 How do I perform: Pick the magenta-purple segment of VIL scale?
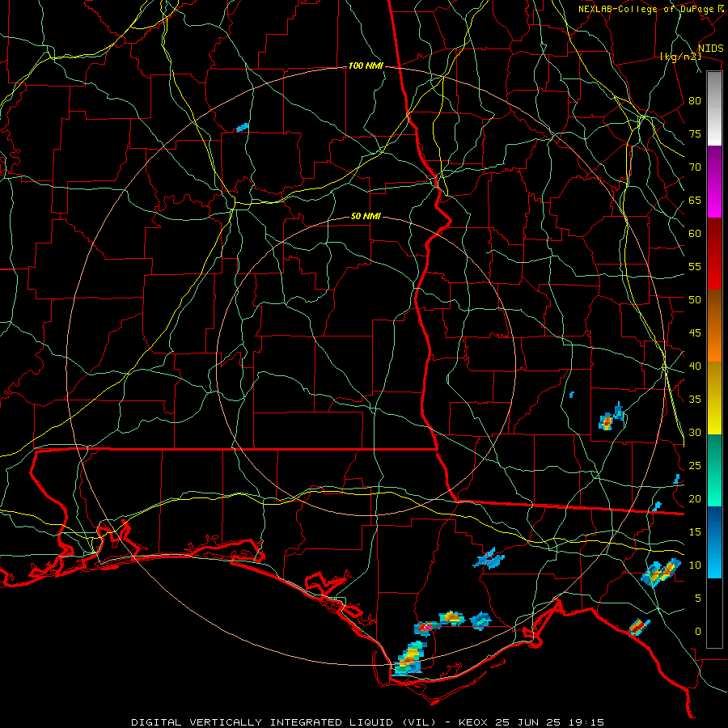coord(714,181)
